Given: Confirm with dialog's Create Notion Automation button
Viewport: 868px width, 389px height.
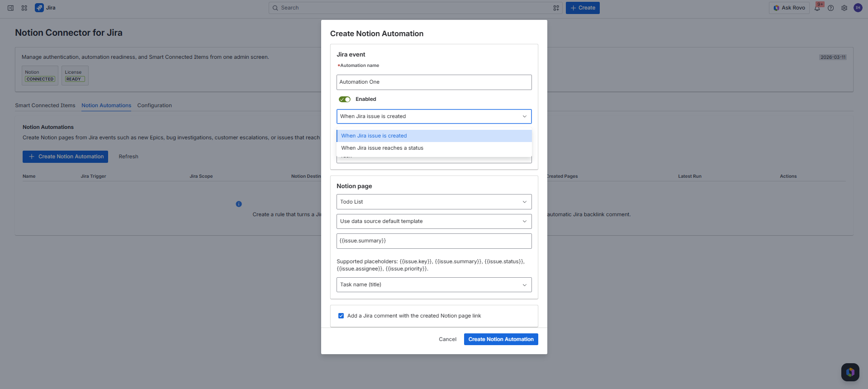Looking at the screenshot, I should [x=501, y=339].
